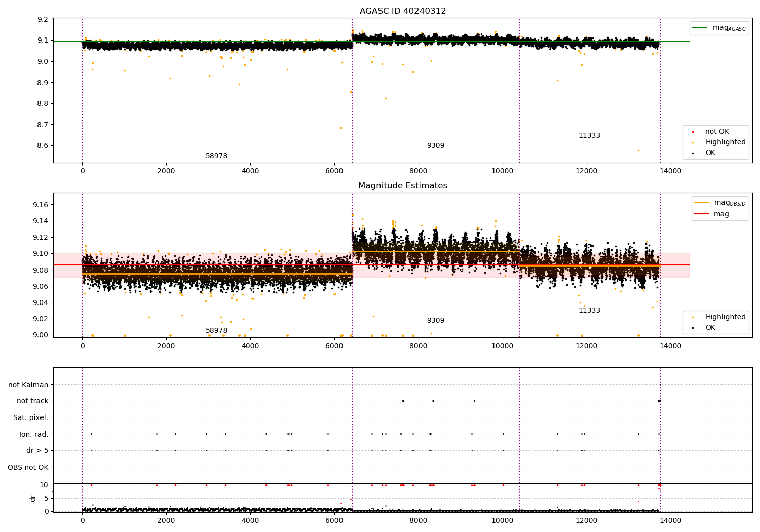Click the '9.10' y-axis tick of the middle plot

(x=42, y=253)
